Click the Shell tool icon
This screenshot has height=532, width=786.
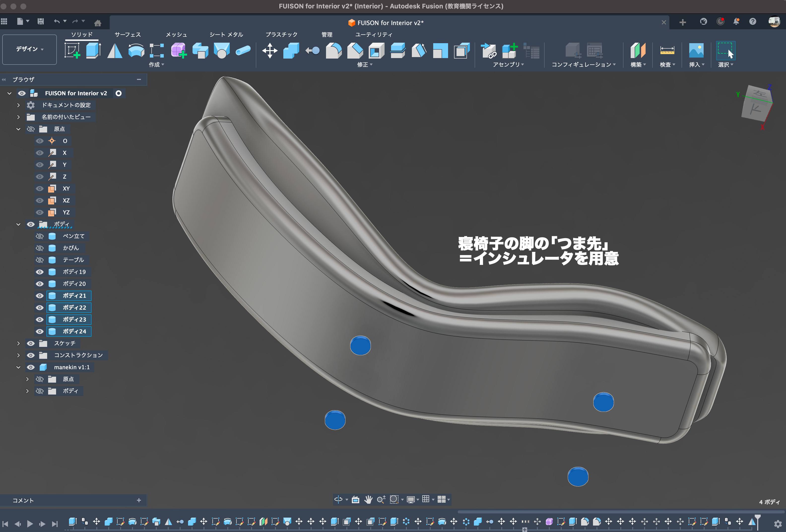pos(376,51)
